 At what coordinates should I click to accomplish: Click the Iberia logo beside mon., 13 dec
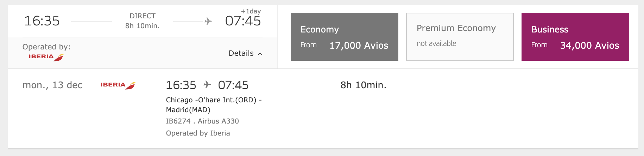point(118,85)
